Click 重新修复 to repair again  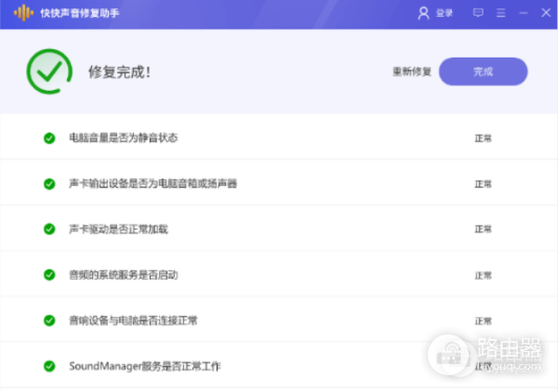pos(412,72)
